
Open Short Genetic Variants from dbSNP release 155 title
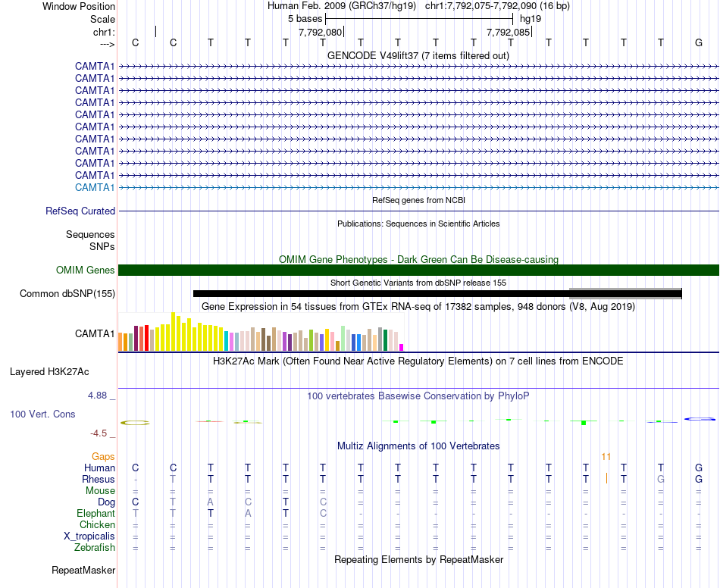tap(418, 283)
